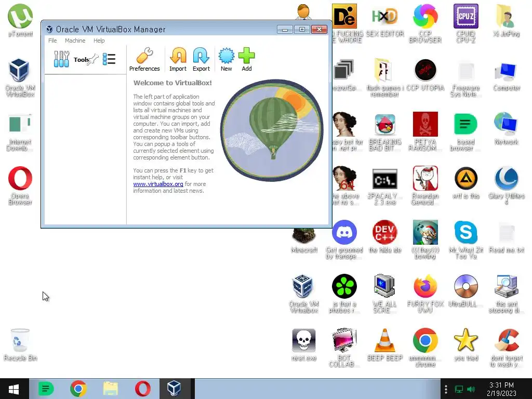Open the Windows Start button
This screenshot has width=532, height=399.
[14, 389]
